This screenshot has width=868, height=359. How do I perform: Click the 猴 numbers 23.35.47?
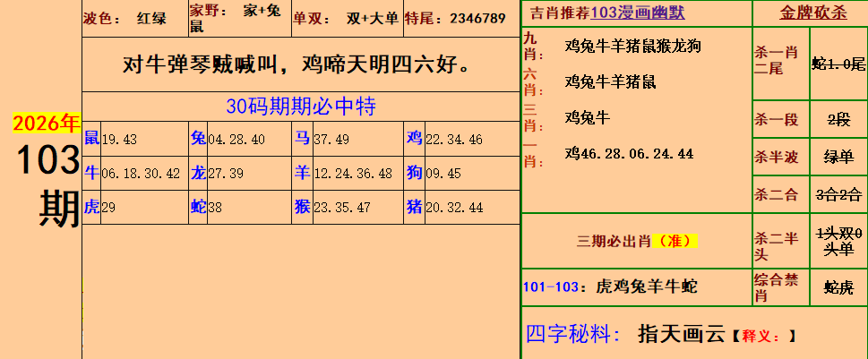point(342,208)
